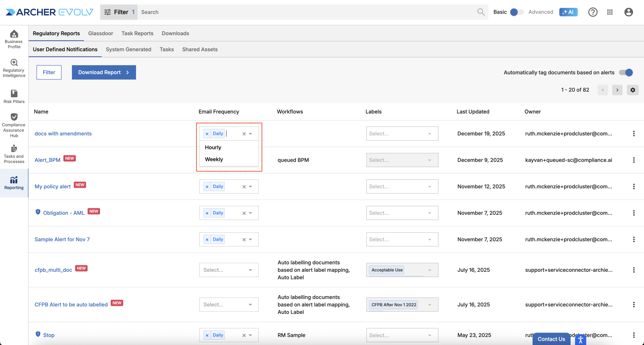The height and width of the screenshot is (345, 644).
Task: Open the Sample Alert for Nov 7 link
Action: pyautogui.click(x=62, y=239)
